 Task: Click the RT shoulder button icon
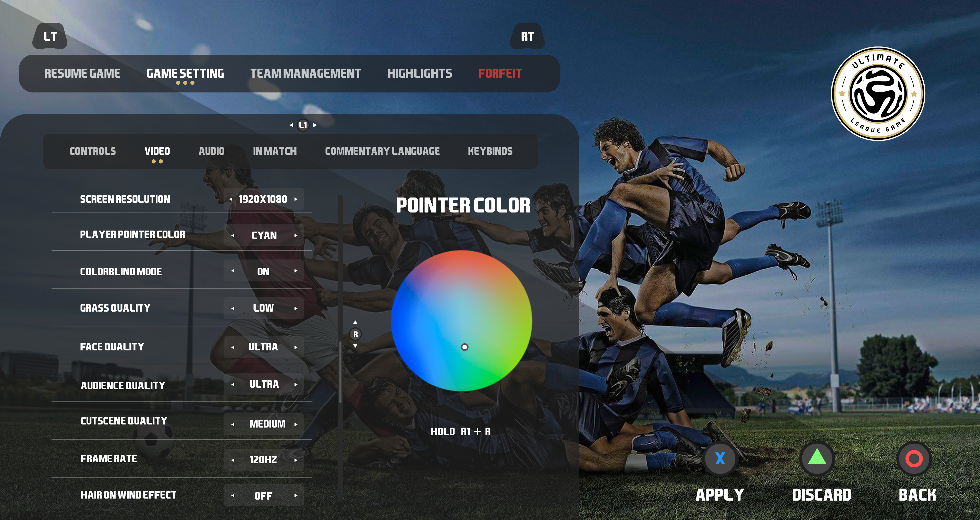(x=527, y=36)
